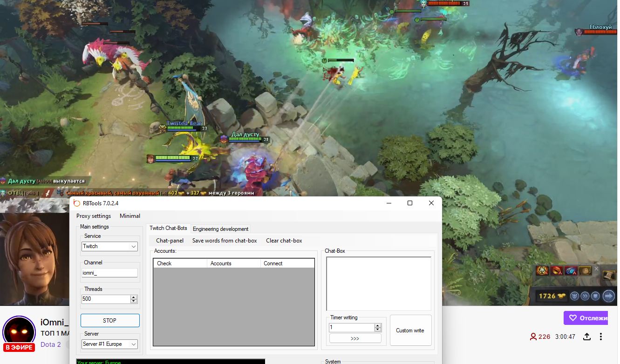
Task: Click the double-chevron icon in game HUD
Action: [x=586, y=296]
